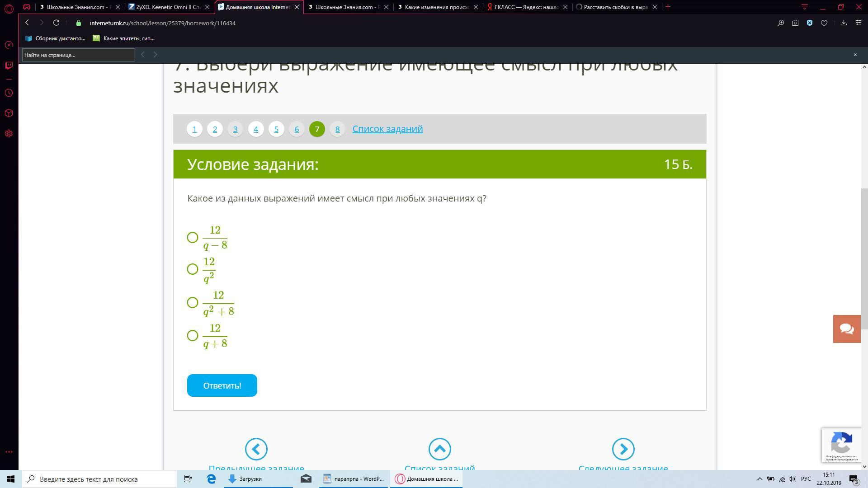Show hidden system tray icons chevron
Image resolution: width=868 pixels, height=488 pixels.
coord(759,479)
